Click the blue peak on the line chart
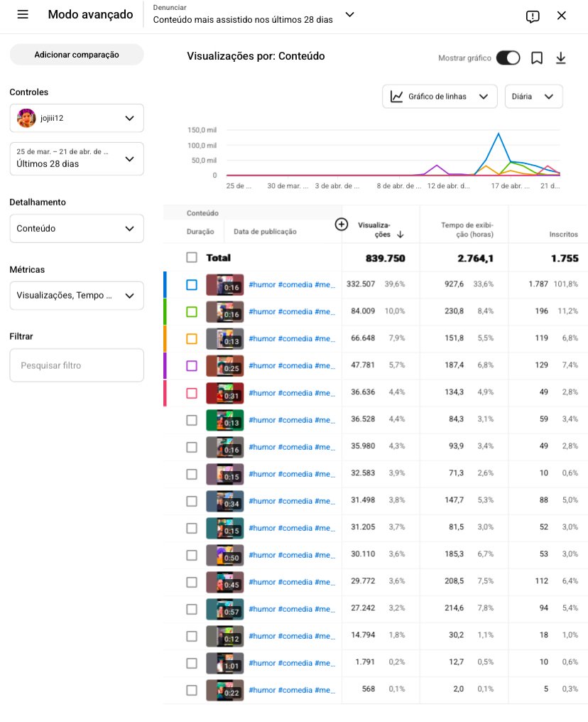The image size is (588, 722). pos(499,134)
